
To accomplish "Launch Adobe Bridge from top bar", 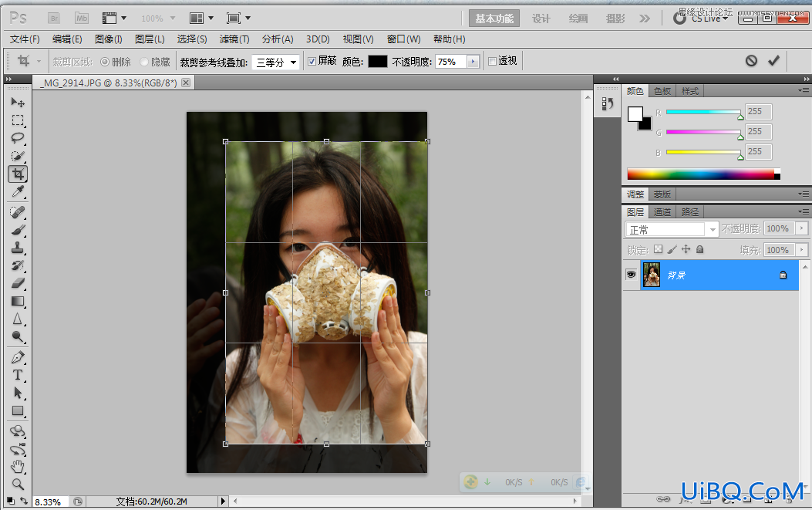I will pyautogui.click(x=54, y=19).
